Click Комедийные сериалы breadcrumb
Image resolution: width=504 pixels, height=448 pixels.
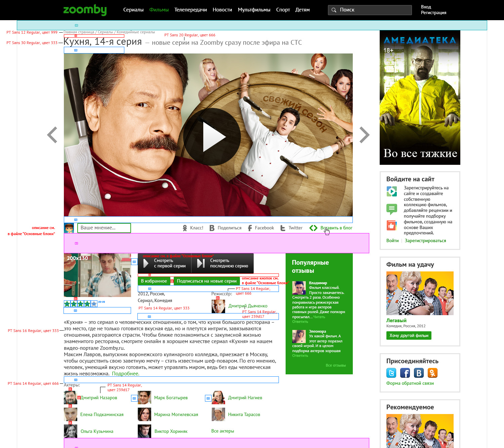(136, 32)
